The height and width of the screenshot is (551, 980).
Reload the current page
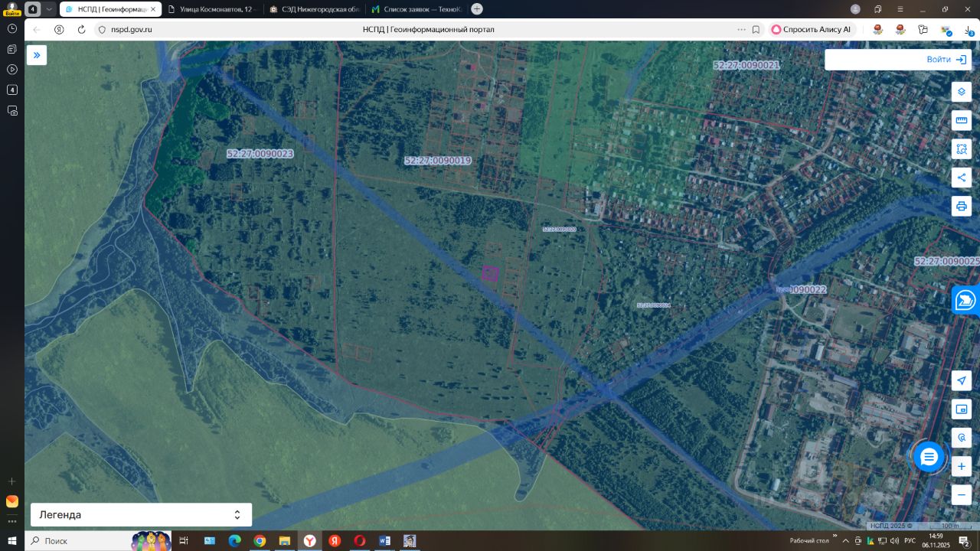tap(82, 29)
